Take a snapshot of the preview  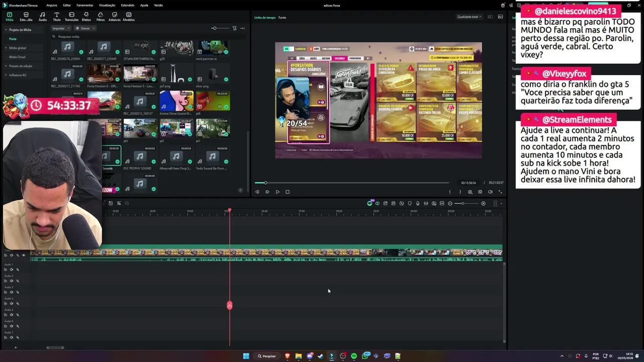[x=480, y=192]
